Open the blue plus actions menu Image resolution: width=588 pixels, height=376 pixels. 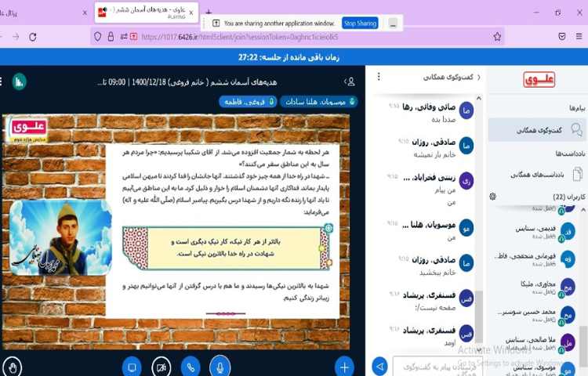[344, 367]
